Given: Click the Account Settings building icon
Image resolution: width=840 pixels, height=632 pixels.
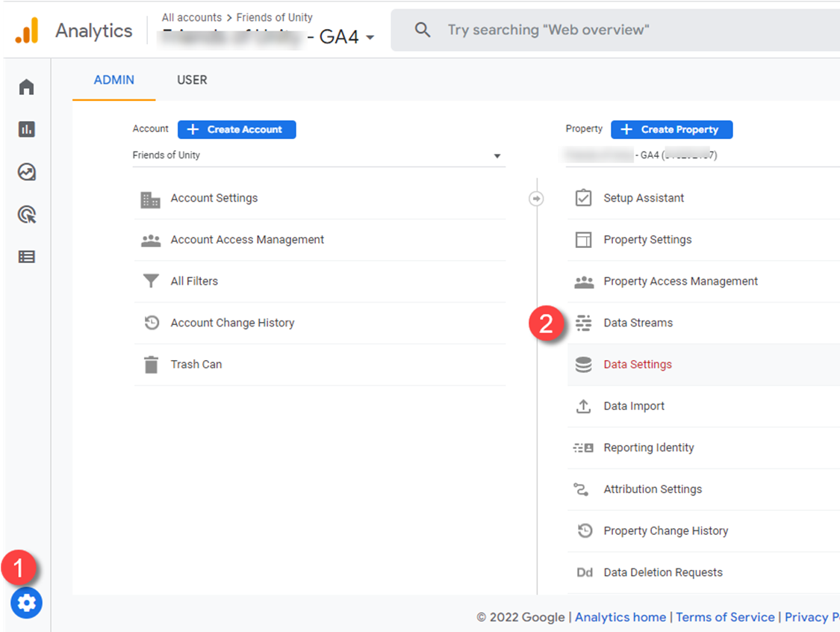Looking at the screenshot, I should click(x=151, y=199).
